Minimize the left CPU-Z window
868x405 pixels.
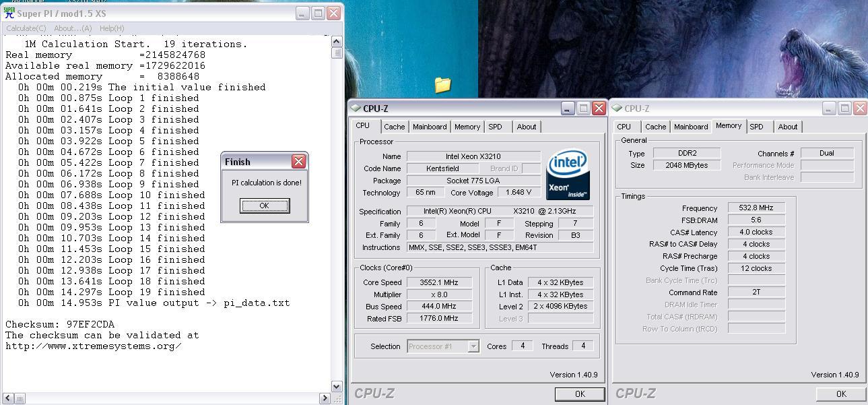(568, 108)
